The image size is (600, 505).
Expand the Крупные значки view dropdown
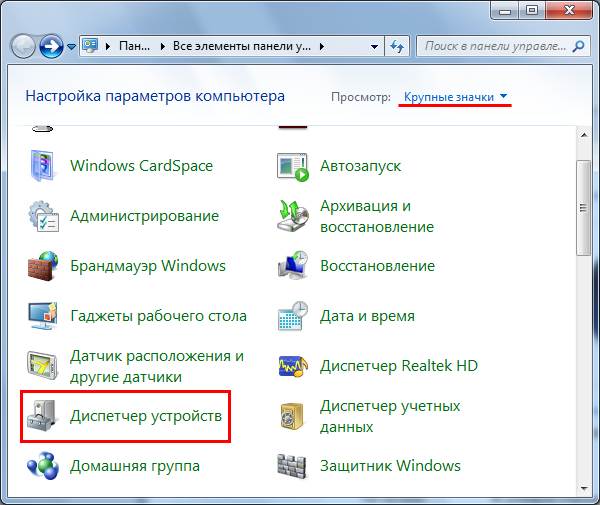[x=456, y=97]
